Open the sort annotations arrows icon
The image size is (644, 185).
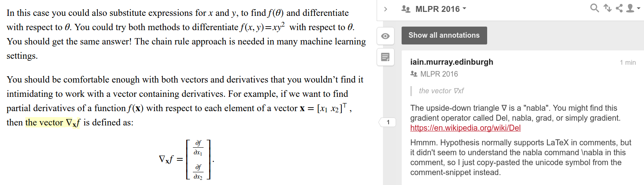click(x=608, y=8)
